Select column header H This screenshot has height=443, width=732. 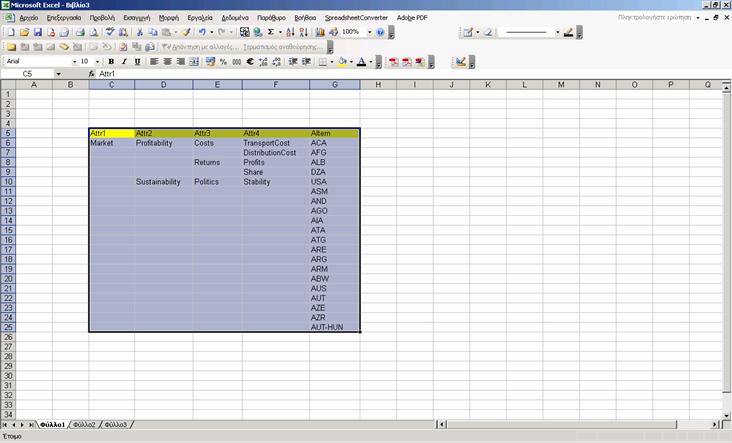pos(378,84)
